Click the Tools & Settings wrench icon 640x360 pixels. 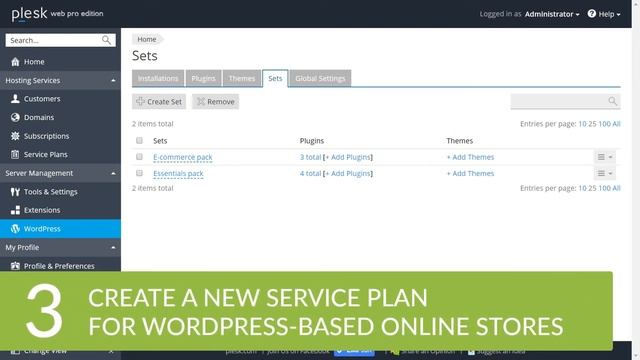tap(15, 191)
